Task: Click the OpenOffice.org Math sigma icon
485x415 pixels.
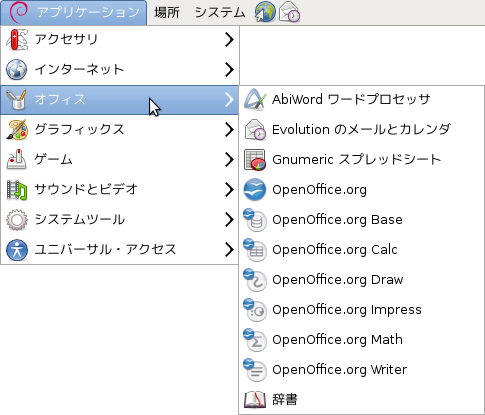Action: point(255,339)
